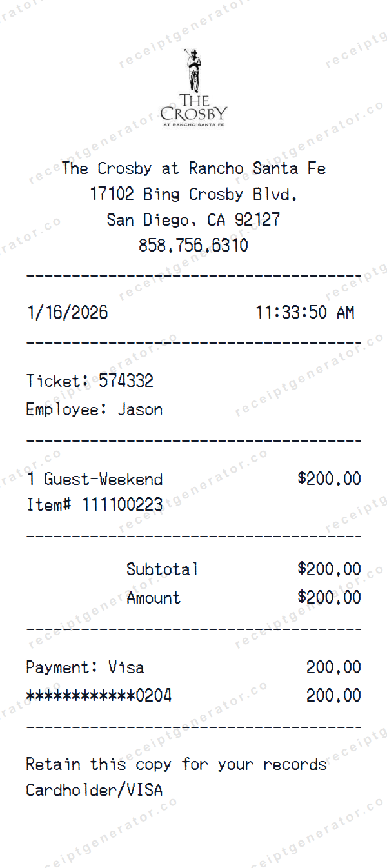387x868 pixels.
Task: Click the San Diego, CA 92127 line
Action: click(193, 220)
